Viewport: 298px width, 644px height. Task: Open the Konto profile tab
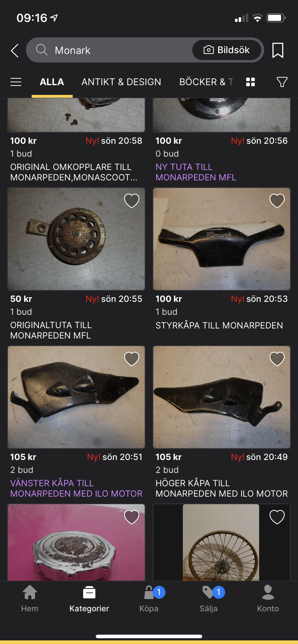[268, 599]
